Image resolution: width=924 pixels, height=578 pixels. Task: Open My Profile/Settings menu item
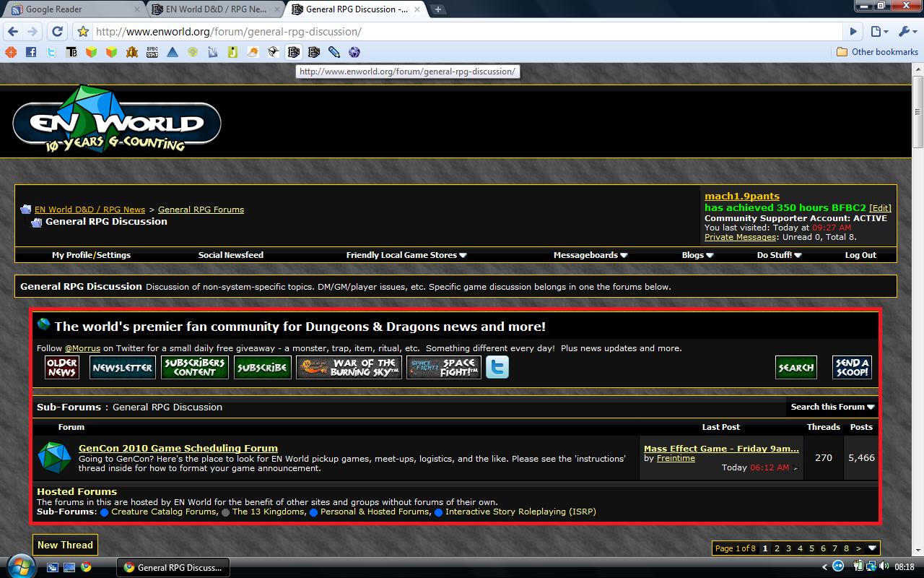(x=91, y=255)
